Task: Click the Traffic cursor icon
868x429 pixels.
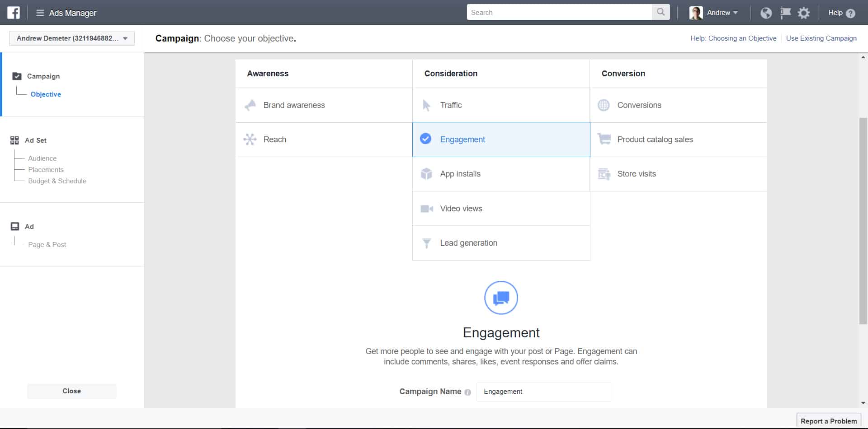Action: point(426,105)
